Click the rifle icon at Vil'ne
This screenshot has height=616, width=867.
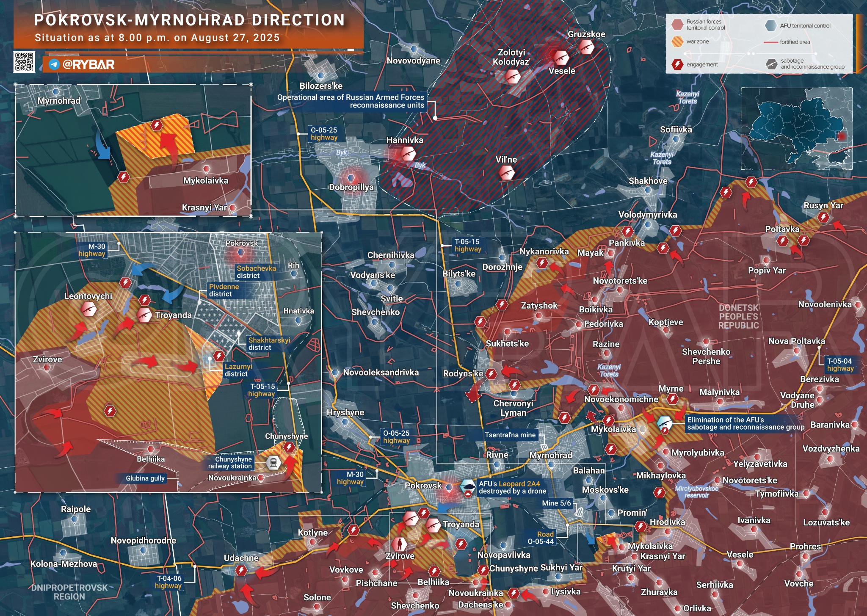click(506, 172)
